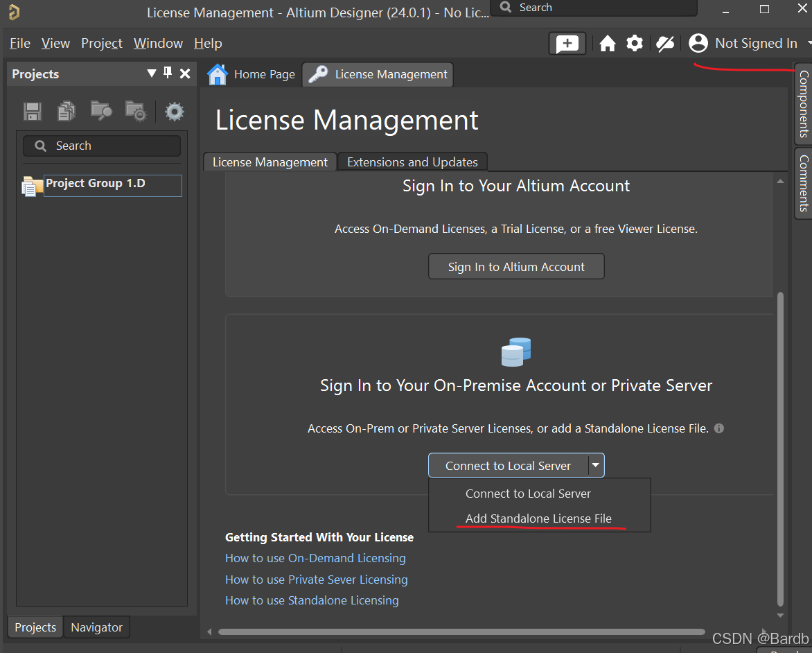This screenshot has height=653, width=812.
Task: Open the Comments side panel tab
Action: click(x=803, y=184)
